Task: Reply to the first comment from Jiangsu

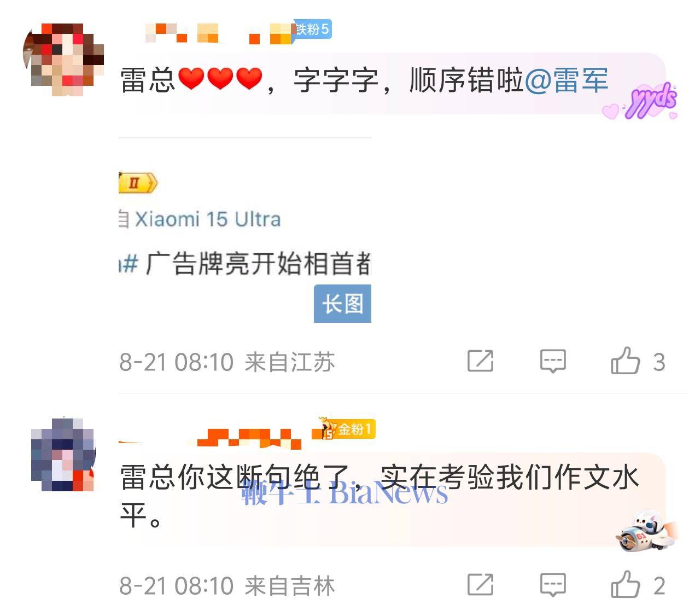Action: tap(553, 361)
